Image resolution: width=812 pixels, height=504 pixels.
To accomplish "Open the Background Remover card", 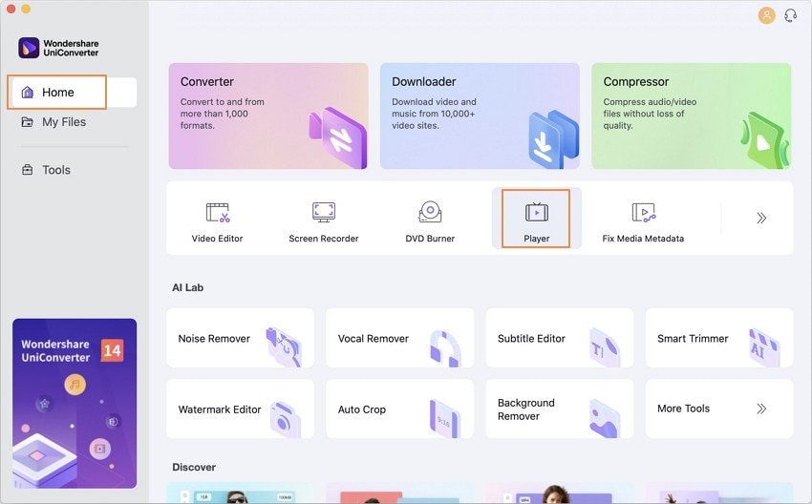I will tap(560, 409).
